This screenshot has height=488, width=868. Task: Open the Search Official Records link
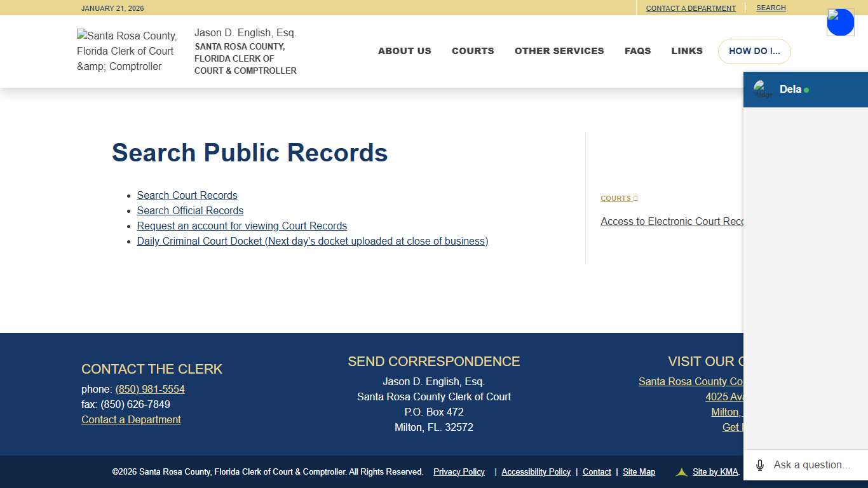coord(190,210)
